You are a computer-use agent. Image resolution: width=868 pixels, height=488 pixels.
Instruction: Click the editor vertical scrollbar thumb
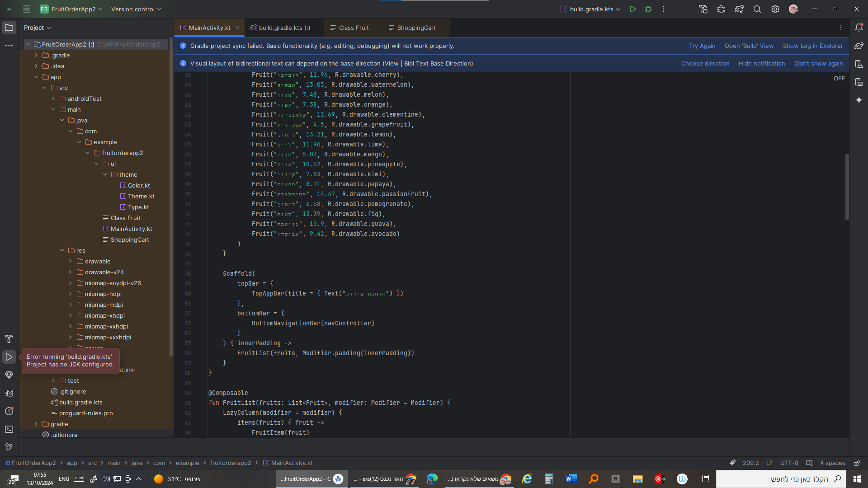847,187
